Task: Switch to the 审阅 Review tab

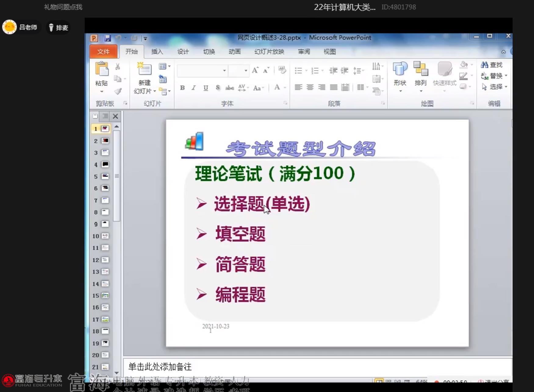Action: pyautogui.click(x=304, y=52)
